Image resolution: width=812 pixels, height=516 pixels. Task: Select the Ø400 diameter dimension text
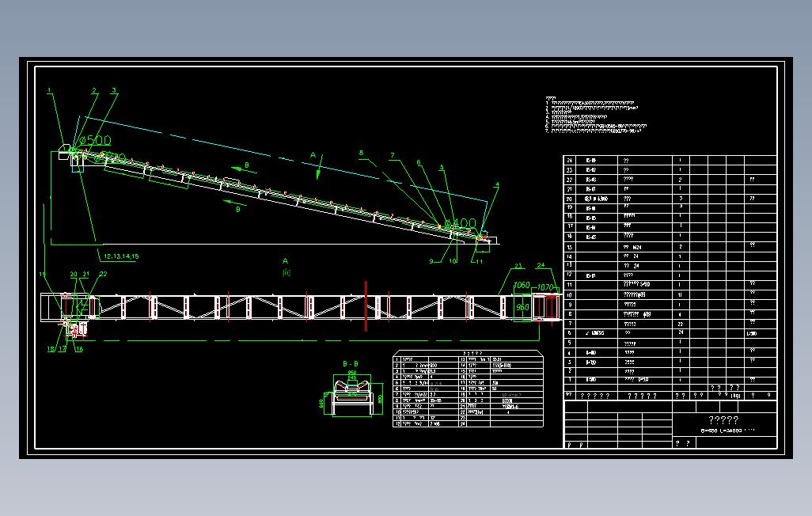point(461,223)
